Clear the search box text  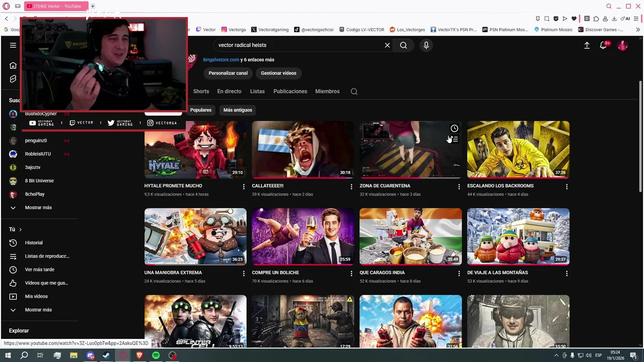(387, 45)
